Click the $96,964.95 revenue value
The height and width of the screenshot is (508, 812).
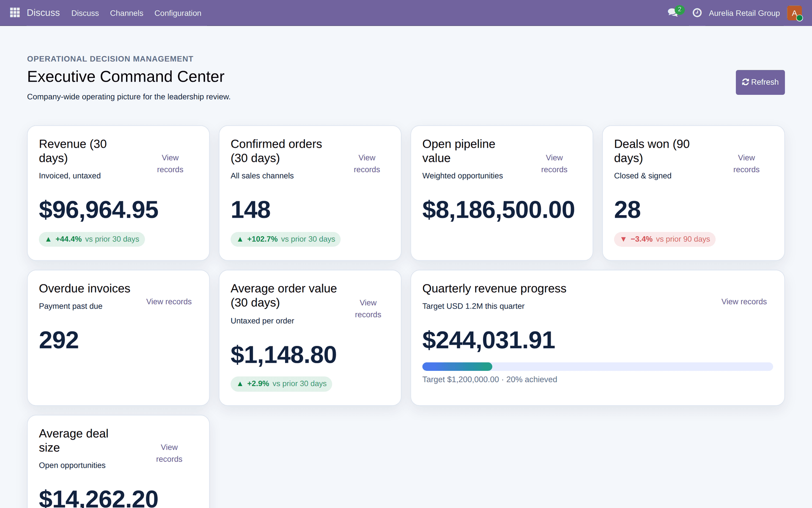pos(99,210)
